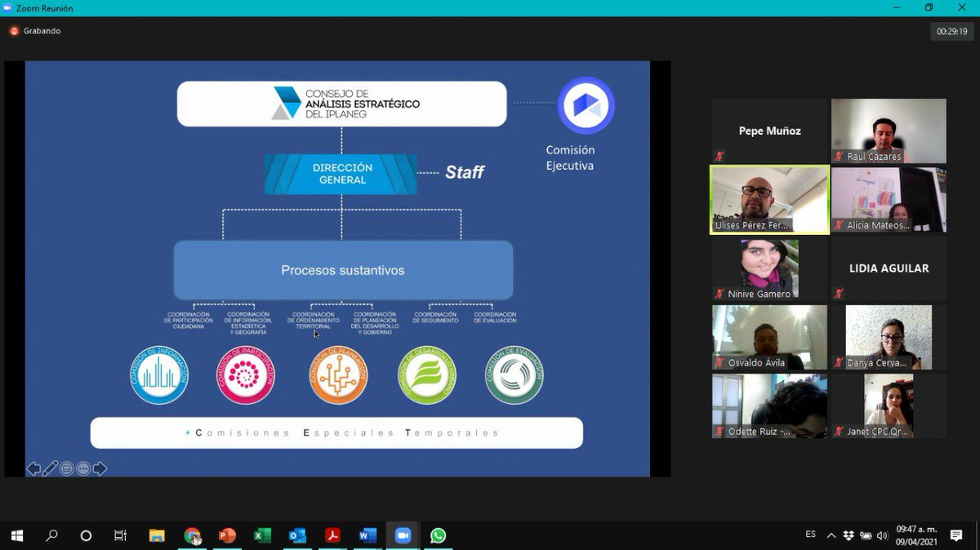Switch to PowerPoint on the taskbar

pyautogui.click(x=227, y=535)
